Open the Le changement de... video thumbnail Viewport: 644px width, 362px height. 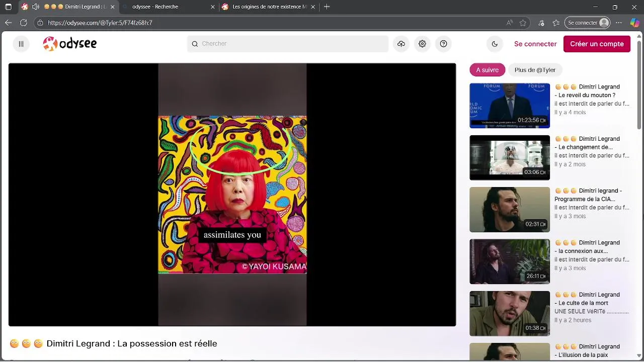tap(510, 157)
